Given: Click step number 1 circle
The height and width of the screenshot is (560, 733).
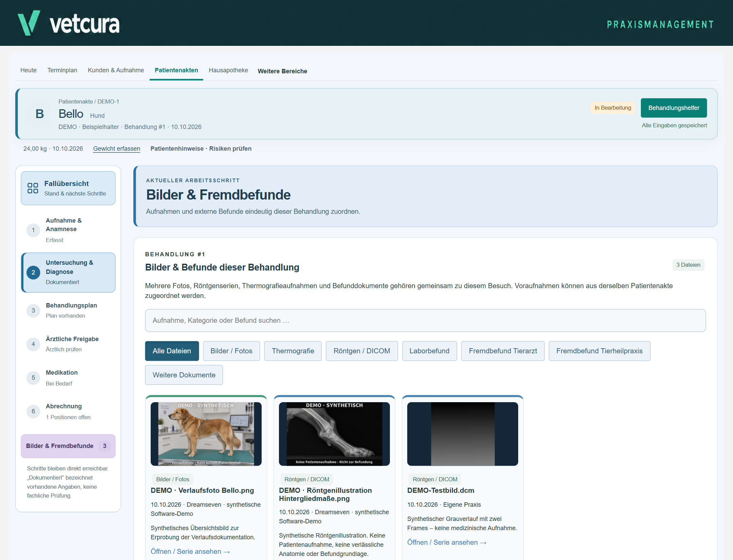Looking at the screenshot, I should pyautogui.click(x=33, y=230).
